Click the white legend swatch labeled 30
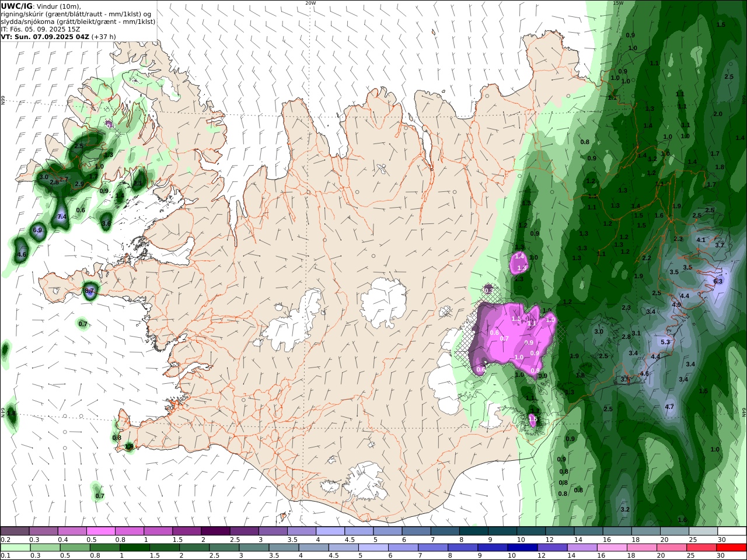Image resolution: width=747 pixels, height=560 pixels. pyautogui.click(x=731, y=531)
